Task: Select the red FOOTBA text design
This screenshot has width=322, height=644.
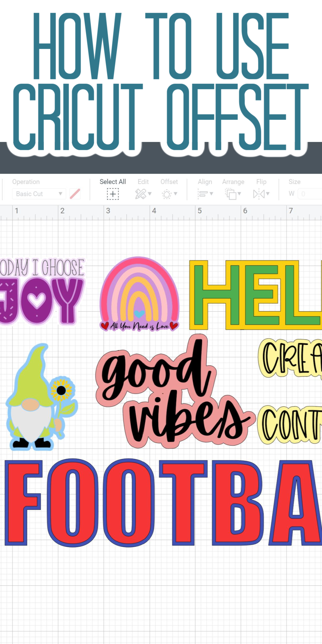Action: [163, 502]
